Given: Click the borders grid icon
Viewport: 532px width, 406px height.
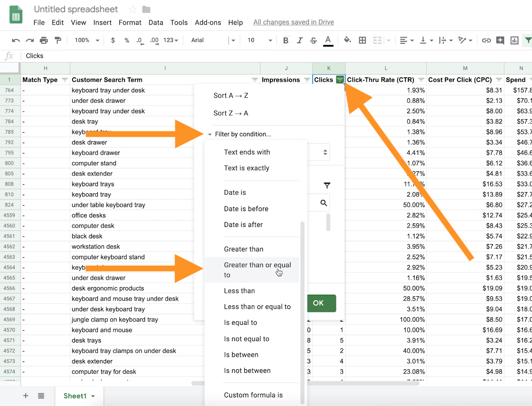Looking at the screenshot, I should tap(362, 40).
